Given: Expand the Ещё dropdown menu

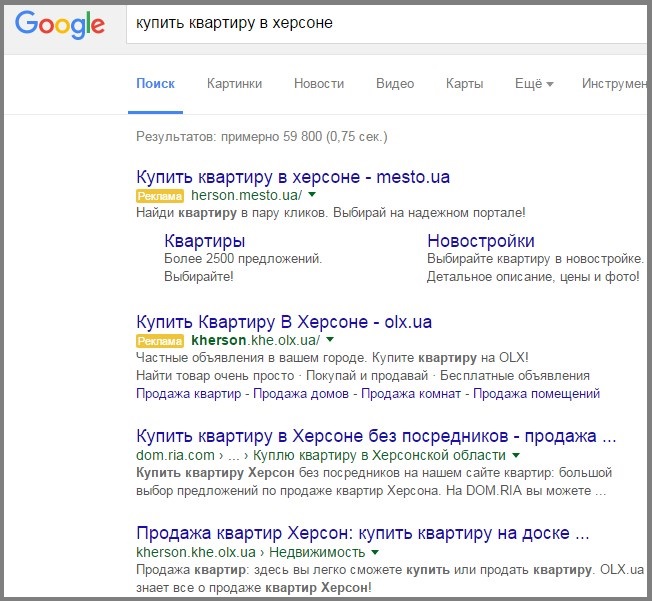Looking at the screenshot, I should 533,84.
